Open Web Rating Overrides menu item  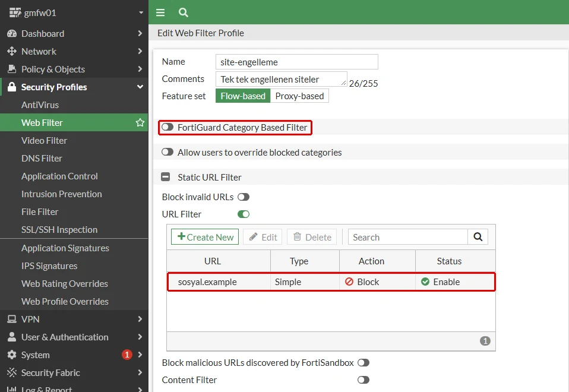(x=74, y=283)
